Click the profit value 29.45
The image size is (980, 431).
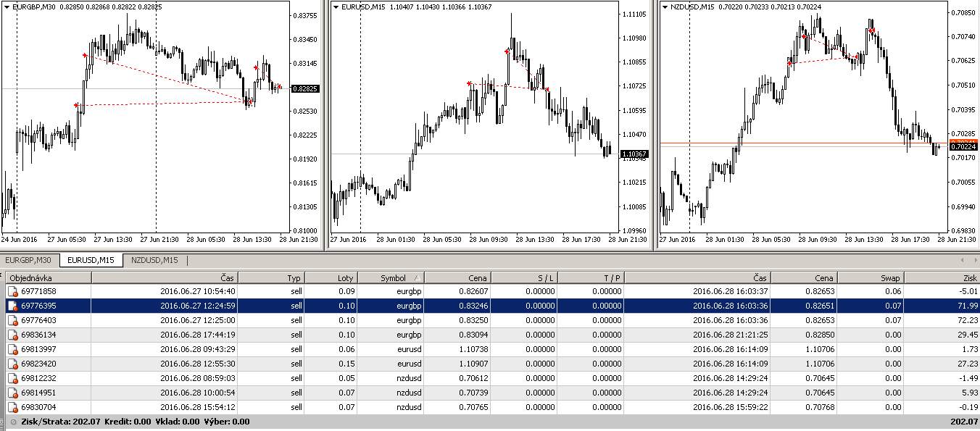pos(966,335)
